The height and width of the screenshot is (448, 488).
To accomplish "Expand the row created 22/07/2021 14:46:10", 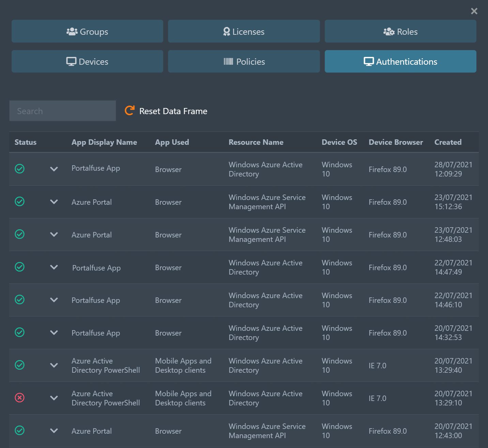I will 54,300.
